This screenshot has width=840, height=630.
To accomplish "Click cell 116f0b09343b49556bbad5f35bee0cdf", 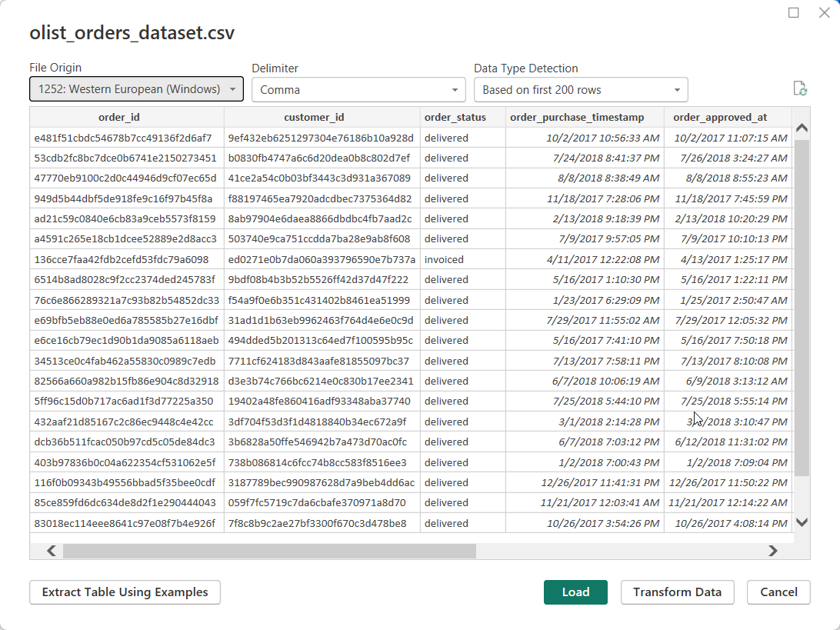I will tap(126, 482).
